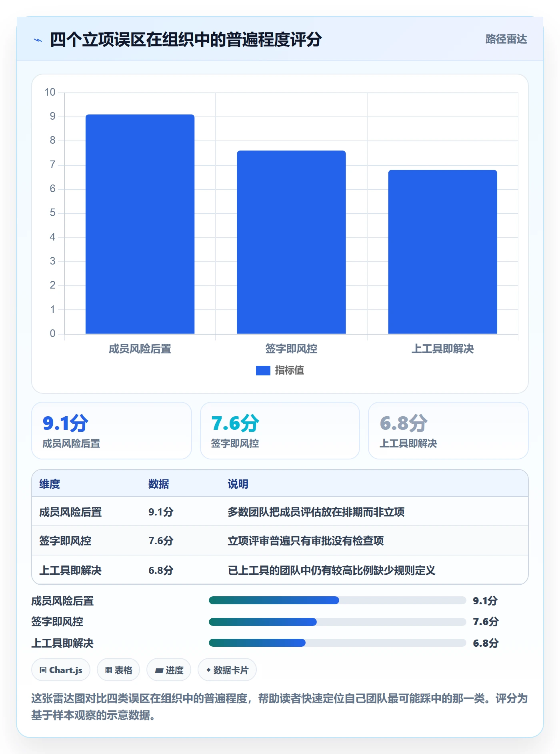Click the 6.8分 cell in table
The width and height of the screenshot is (560, 754).
[x=161, y=570]
